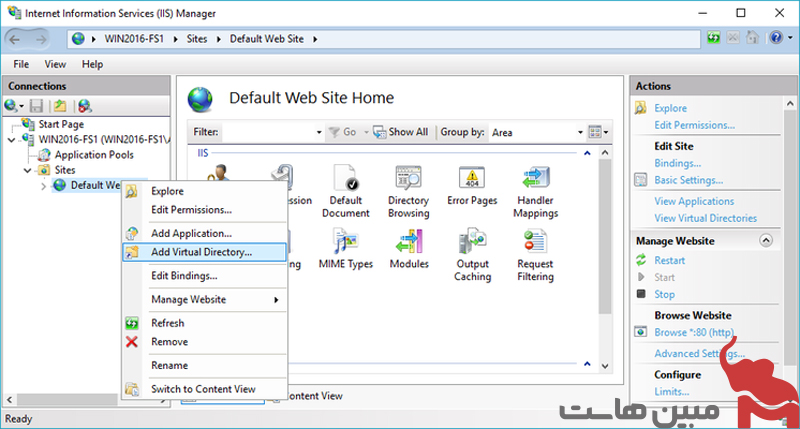Open Manage Website submenu in context menu
Viewport: 800px width, 429px height.
pyautogui.click(x=204, y=299)
